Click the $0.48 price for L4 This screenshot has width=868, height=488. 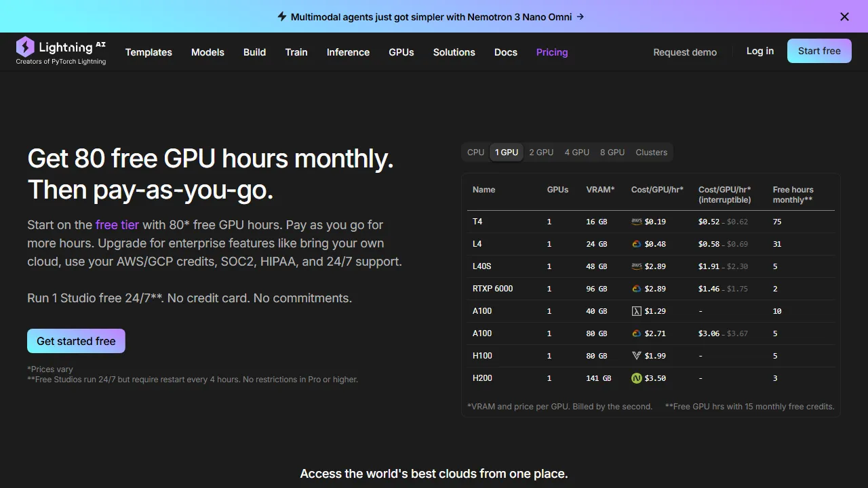coord(655,244)
